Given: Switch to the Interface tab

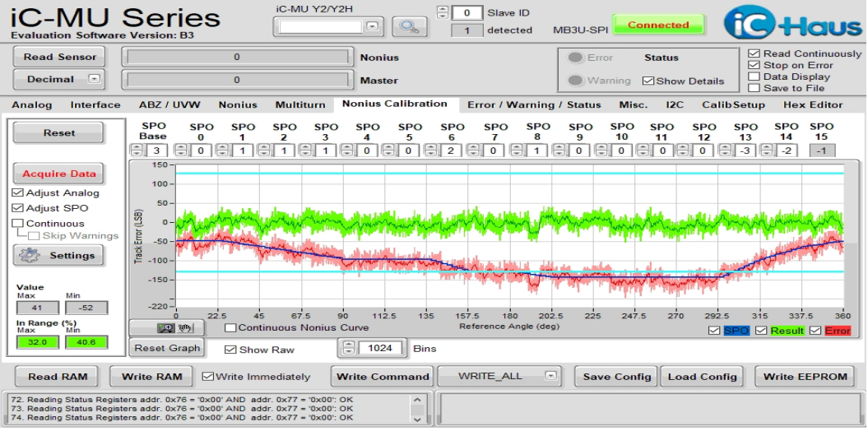Looking at the screenshot, I should (95, 105).
